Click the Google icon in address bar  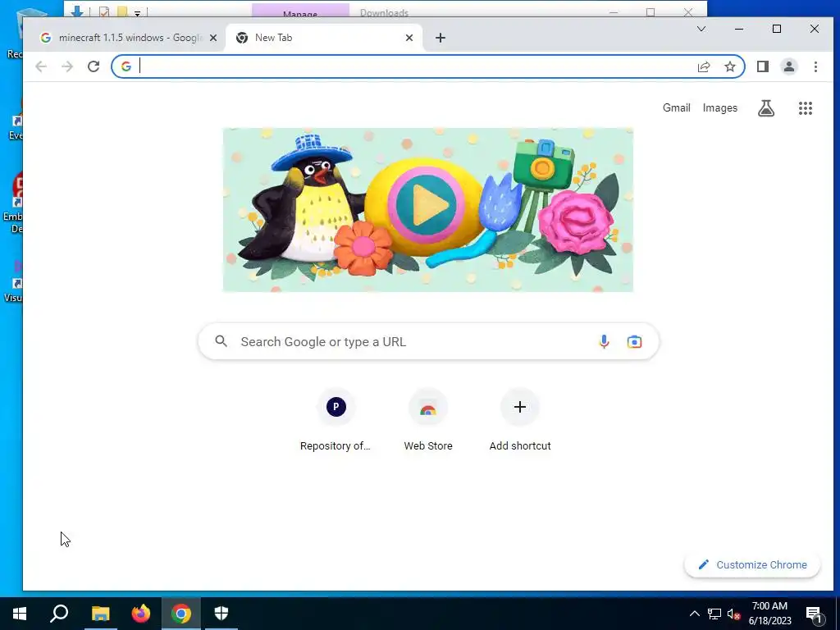click(x=126, y=66)
